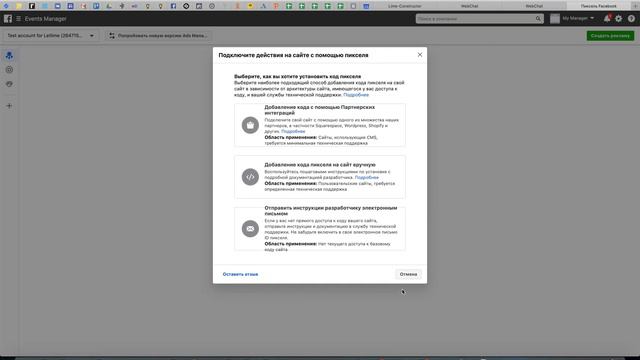Click the Отправить инструкции разработчику heading

[x=331, y=211]
